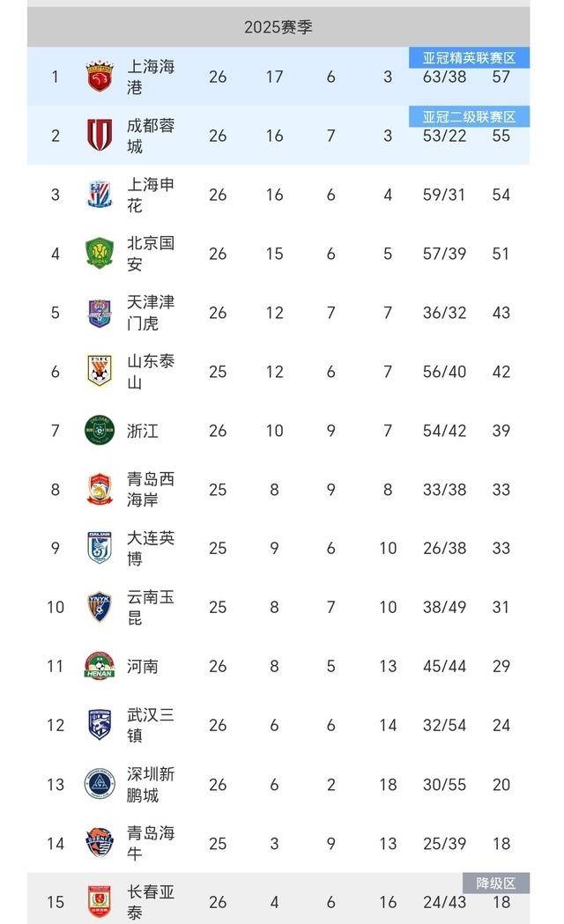The image size is (564, 924).
Task: Click the 亚冠二级联赛区 zone label
Action: (x=469, y=117)
